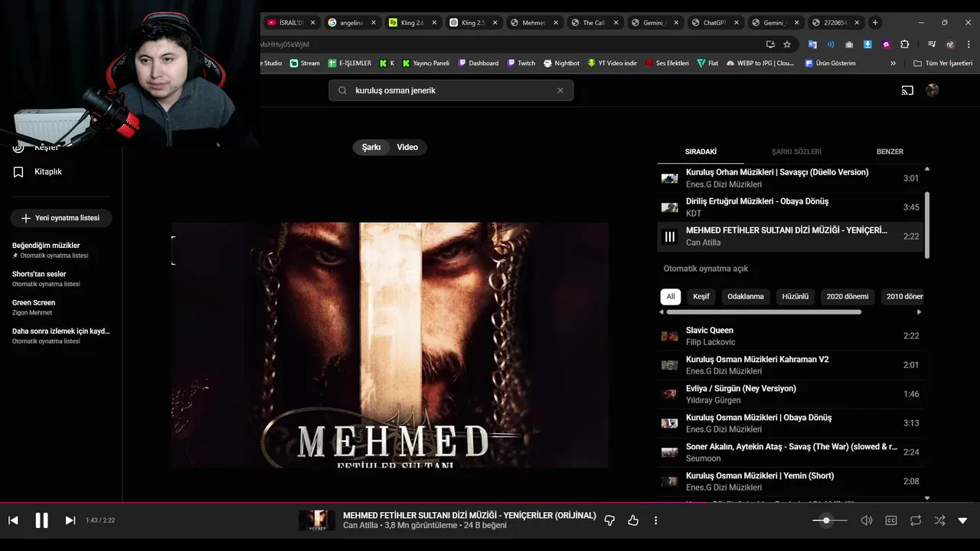Click the red song progress bar
980x551 pixels.
[x=490, y=503]
